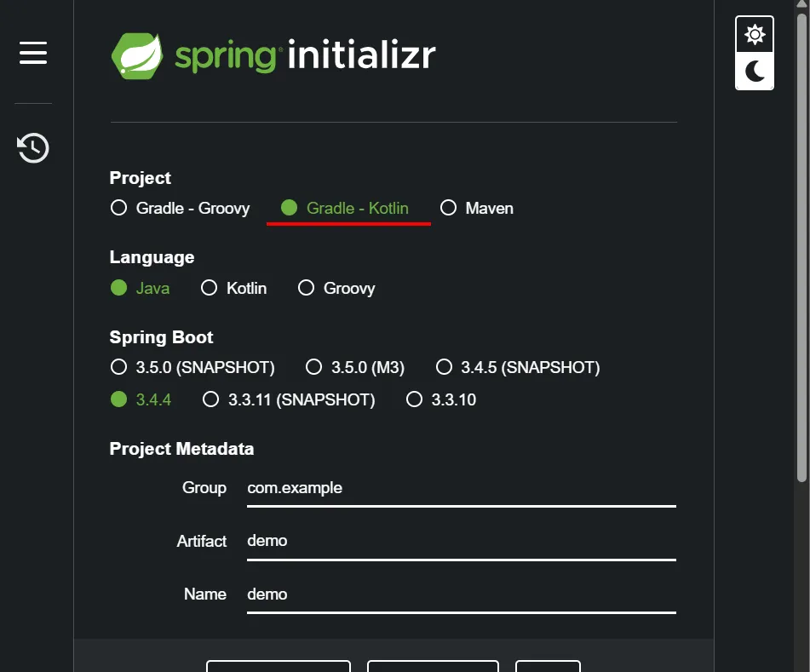This screenshot has width=810, height=672.
Task: Choose Spring Boot 3.3.11 (SNAPSHOT)
Action: [290, 399]
